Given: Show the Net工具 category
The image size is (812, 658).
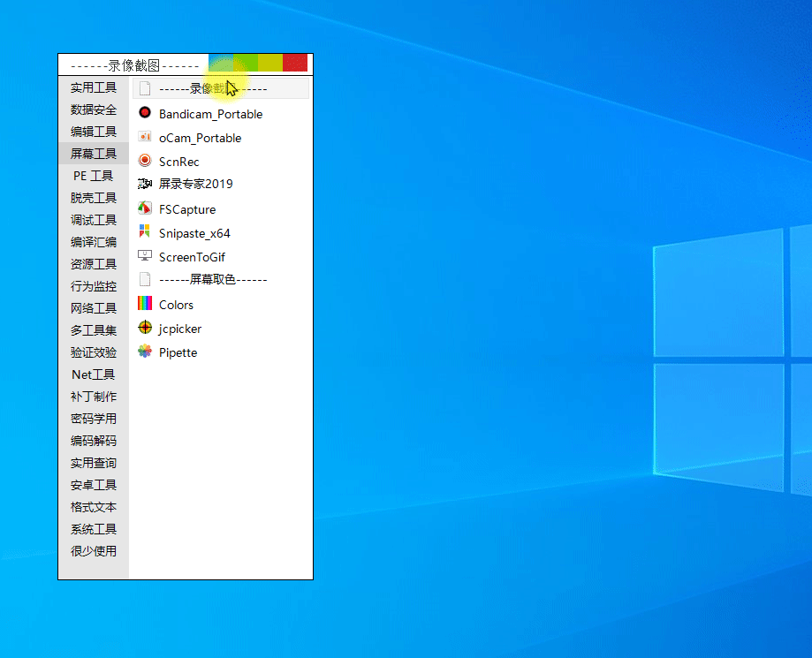Looking at the screenshot, I should tap(94, 374).
